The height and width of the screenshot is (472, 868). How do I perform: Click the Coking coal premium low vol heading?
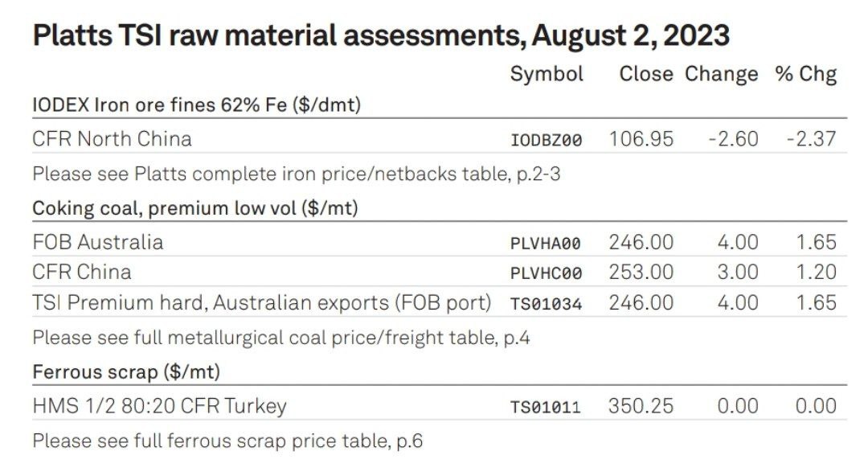(195, 208)
